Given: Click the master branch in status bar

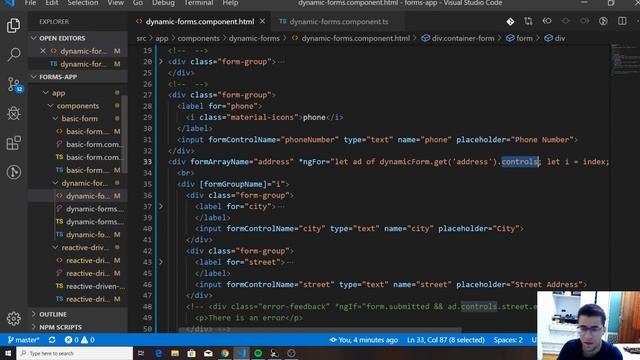Looking at the screenshot, I should click(x=24, y=340).
